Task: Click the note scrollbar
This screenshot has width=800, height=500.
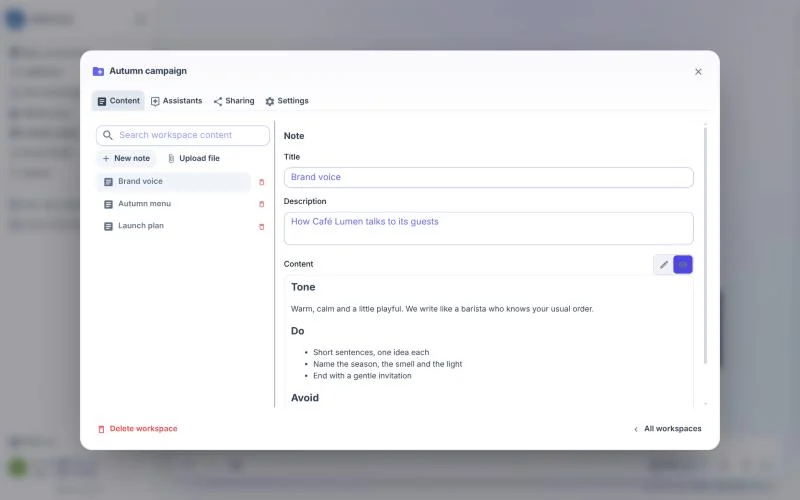Action: 705,245
